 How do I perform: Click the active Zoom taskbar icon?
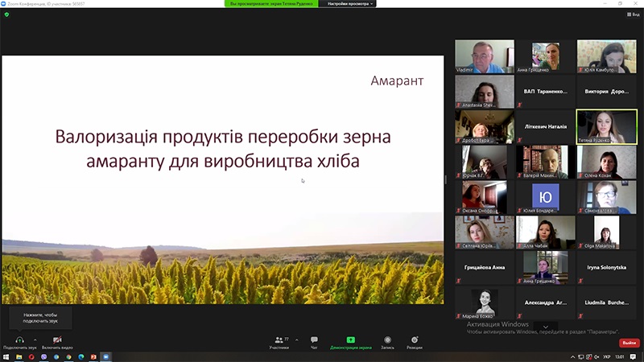tap(106, 357)
